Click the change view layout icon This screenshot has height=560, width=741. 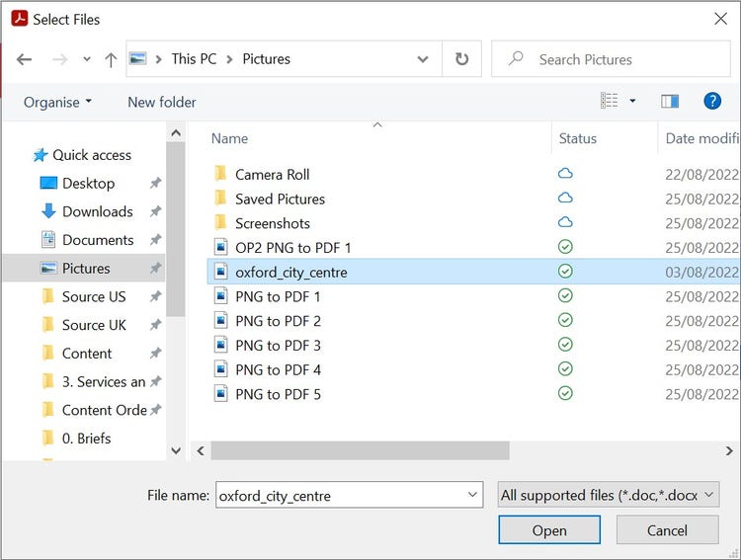tap(610, 101)
